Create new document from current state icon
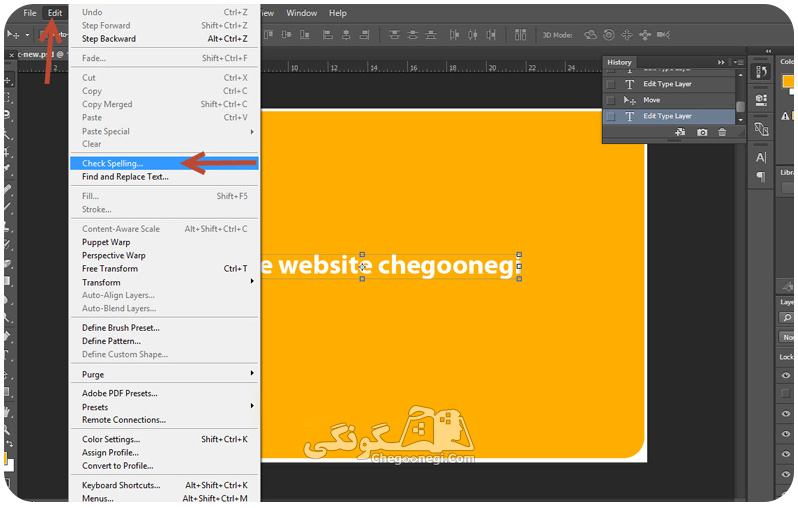The width and height of the screenshot is (798, 508). click(x=680, y=132)
